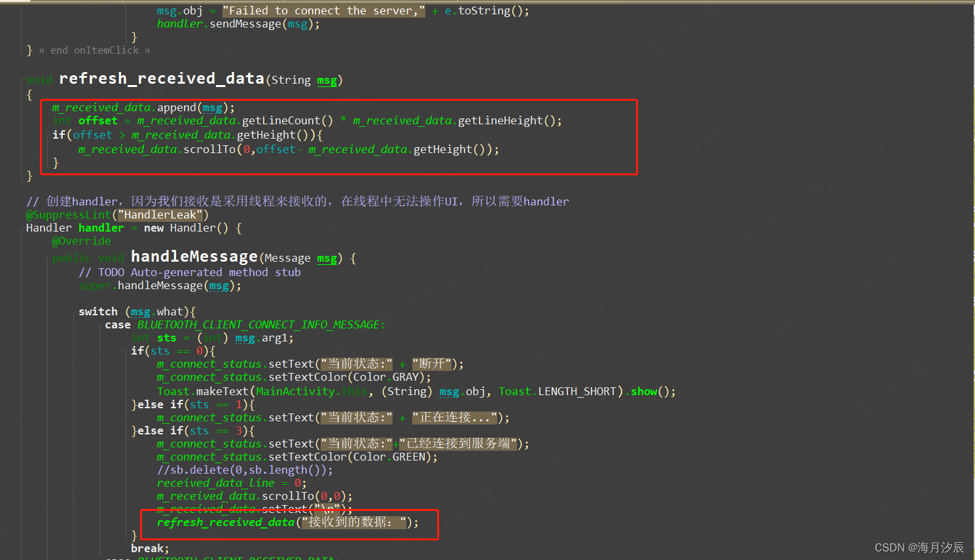Click refresh_received_data call inside red box
This screenshot has height=560, width=975.
225,522
